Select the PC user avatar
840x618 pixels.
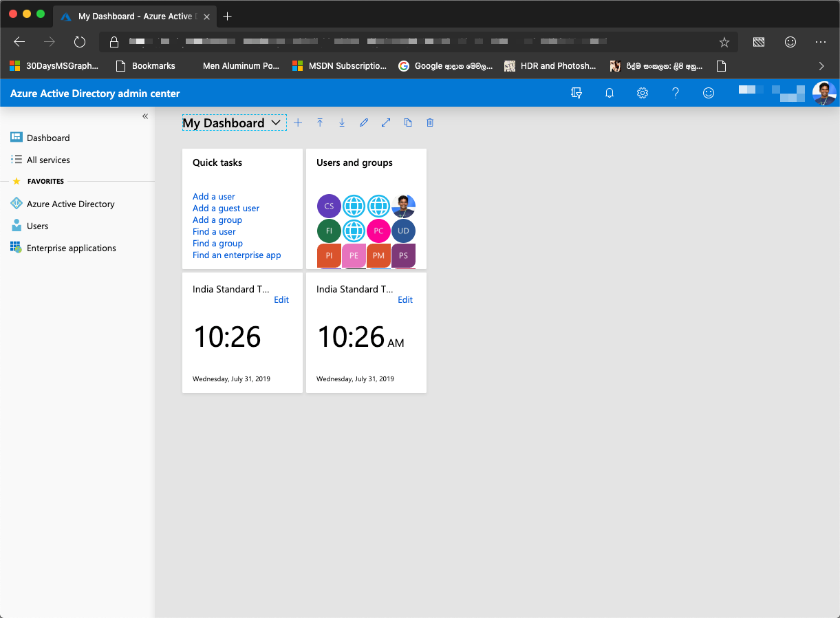(378, 231)
